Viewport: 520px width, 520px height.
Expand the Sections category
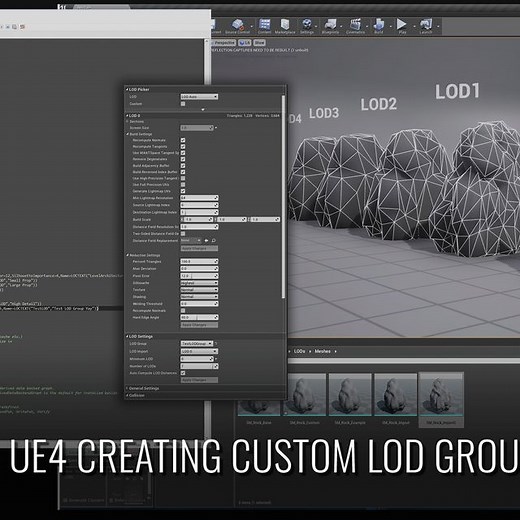[x=127, y=122]
